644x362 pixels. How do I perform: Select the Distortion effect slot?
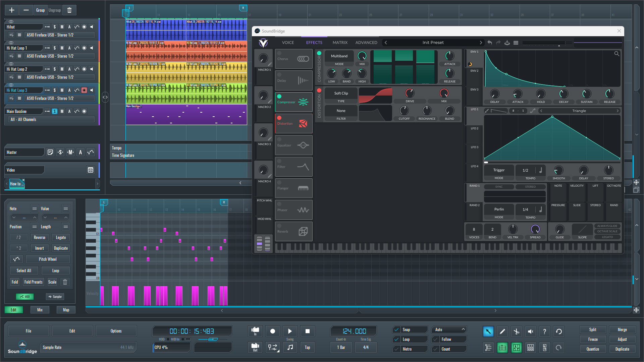294,124
